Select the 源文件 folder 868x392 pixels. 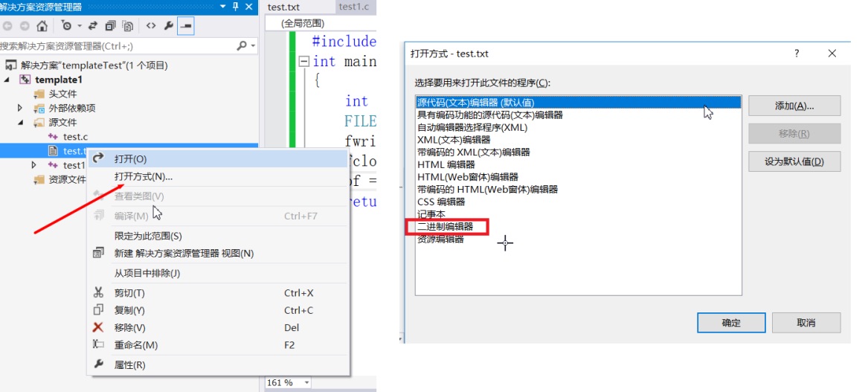coord(62,123)
